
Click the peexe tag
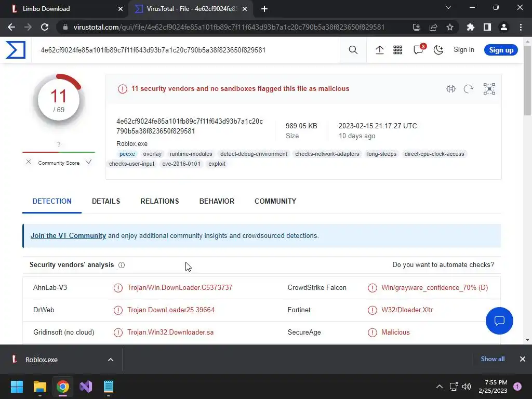[127, 154]
